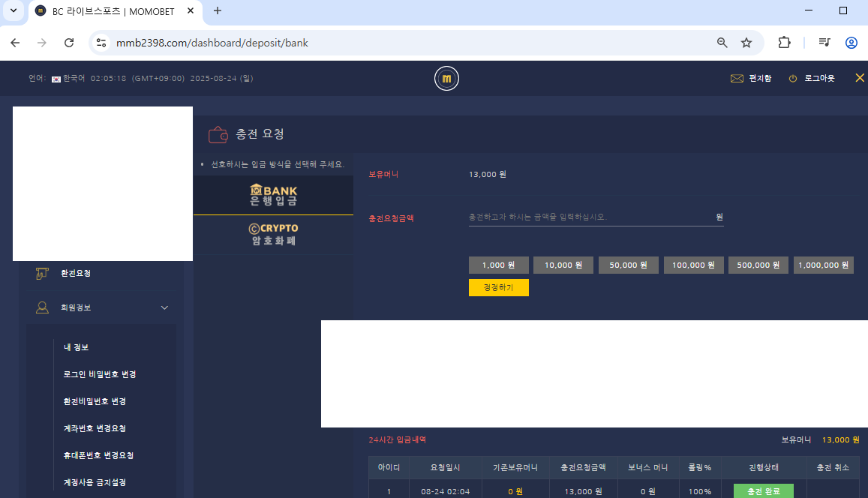Bookmark this page with star icon

point(746,43)
